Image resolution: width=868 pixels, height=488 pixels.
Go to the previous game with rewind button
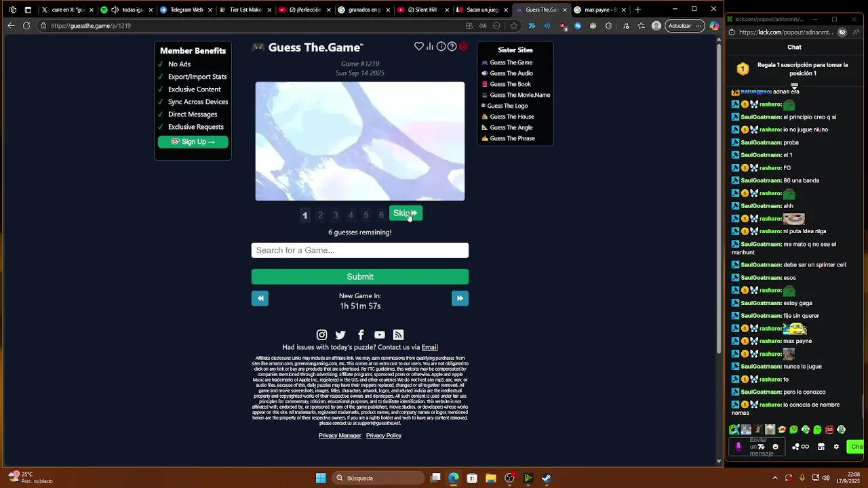coord(260,298)
